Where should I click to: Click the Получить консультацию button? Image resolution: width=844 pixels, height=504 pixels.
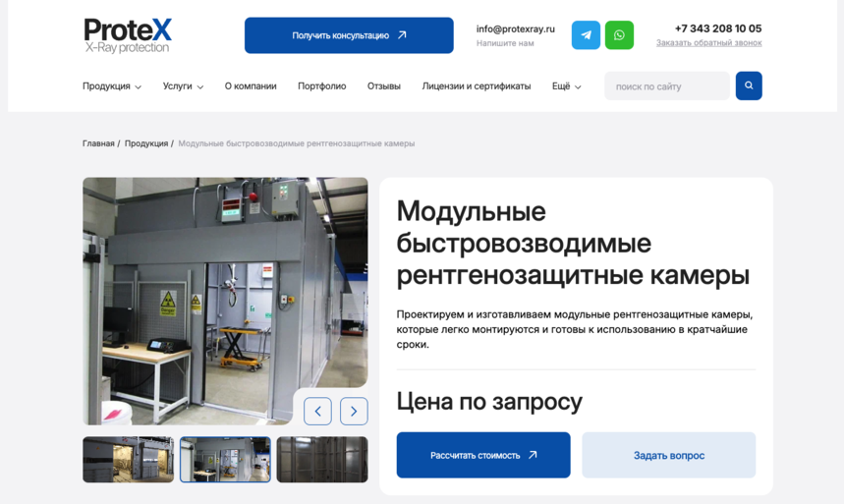(x=349, y=35)
